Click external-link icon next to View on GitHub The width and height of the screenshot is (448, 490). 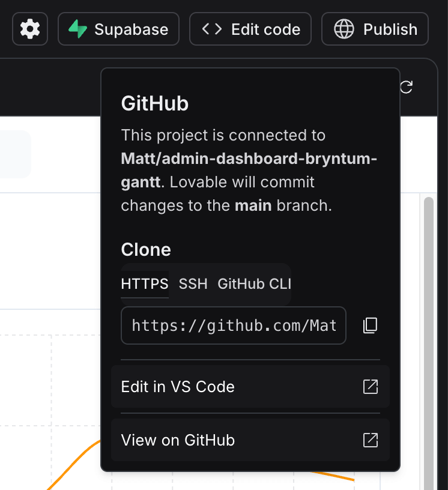371,440
